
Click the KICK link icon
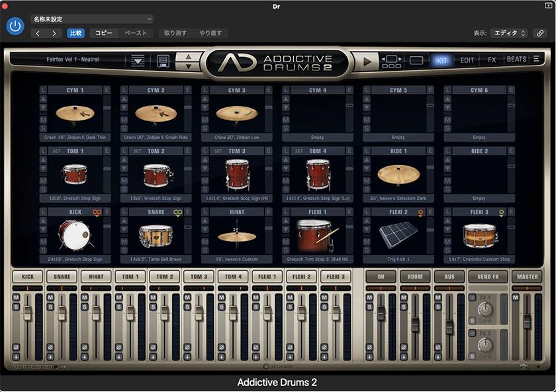(x=97, y=212)
